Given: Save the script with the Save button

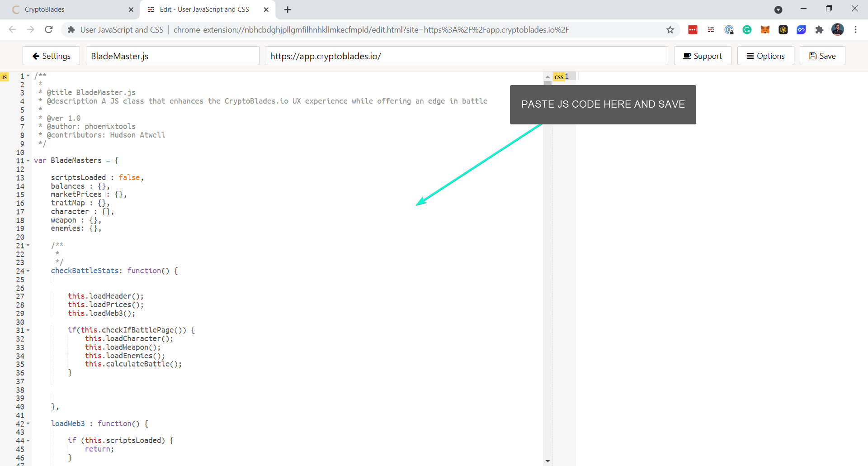Looking at the screenshot, I should click(822, 56).
